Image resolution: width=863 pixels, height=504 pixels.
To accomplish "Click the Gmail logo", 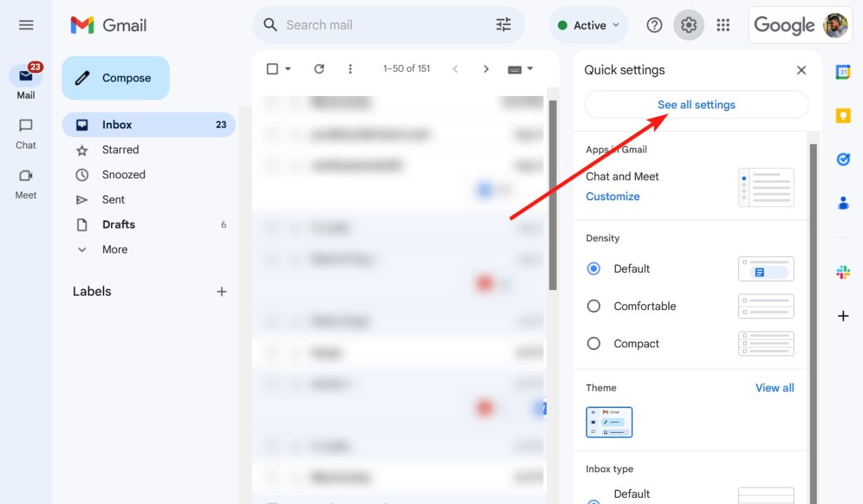I will coord(108,25).
